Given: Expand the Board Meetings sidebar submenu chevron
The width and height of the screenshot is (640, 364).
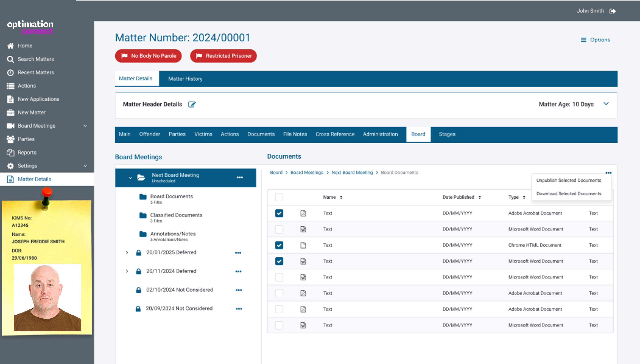Looking at the screenshot, I should [x=85, y=126].
